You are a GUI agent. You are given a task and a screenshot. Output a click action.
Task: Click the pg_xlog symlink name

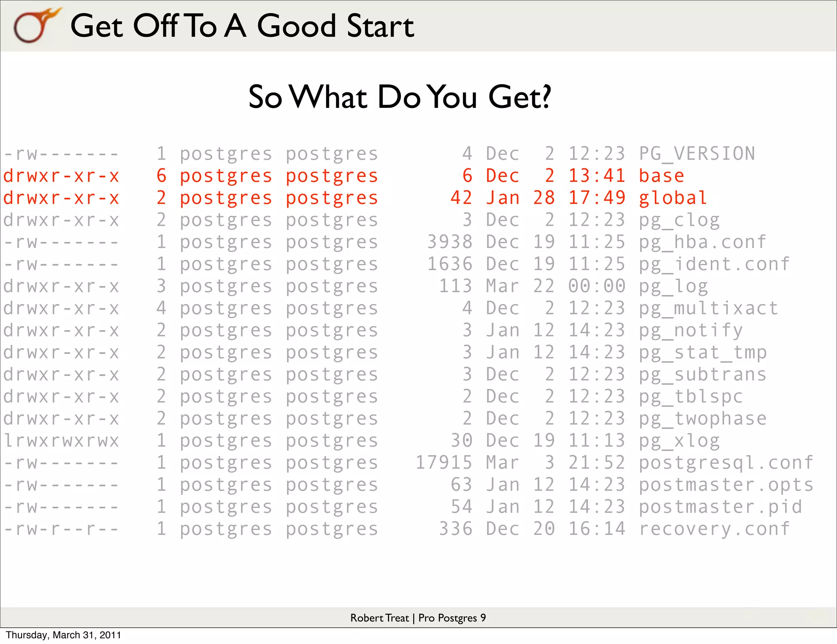pyautogui.click(x=679, y=441)
